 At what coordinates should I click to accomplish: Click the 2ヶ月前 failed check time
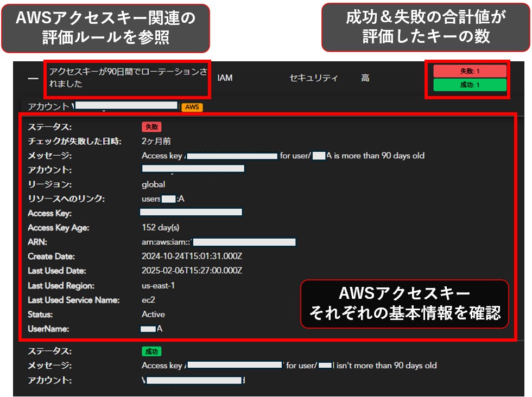156,141
